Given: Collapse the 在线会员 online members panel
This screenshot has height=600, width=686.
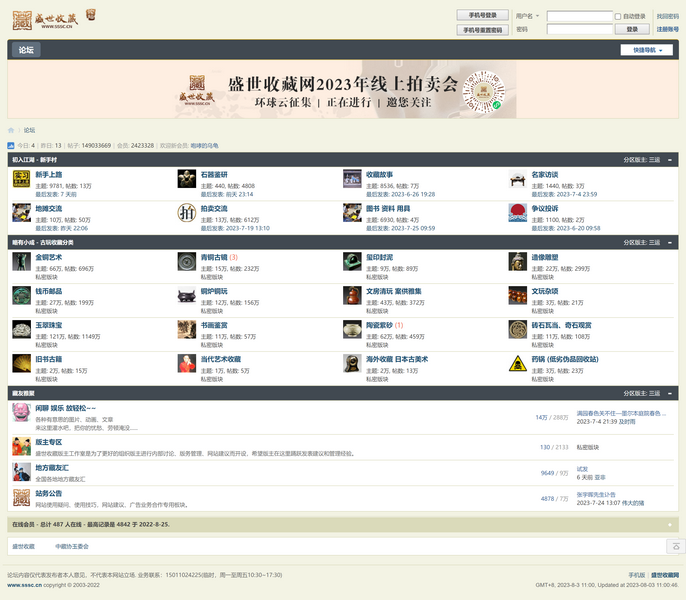Looking at the screenshot, I should pyautogui.click(x=669, y=524).
